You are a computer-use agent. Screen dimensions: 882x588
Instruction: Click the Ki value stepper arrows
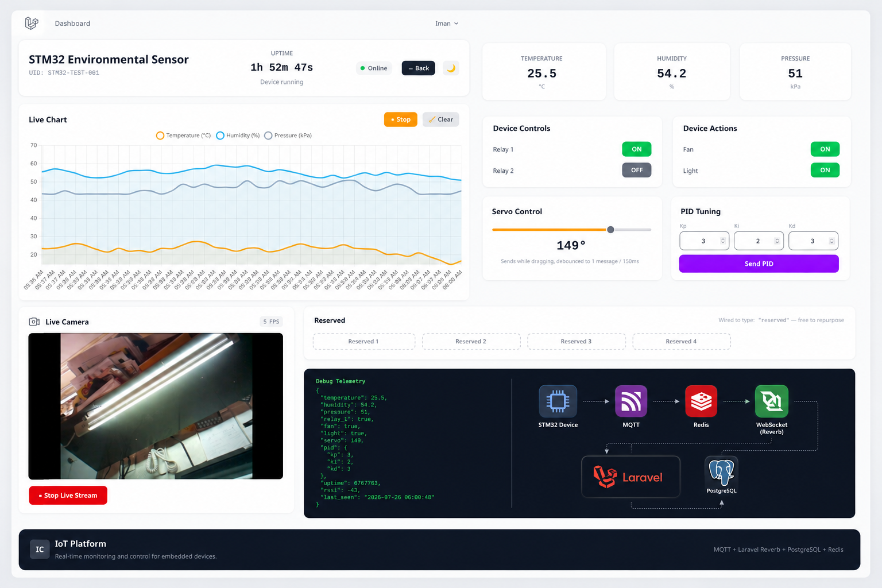777,241
